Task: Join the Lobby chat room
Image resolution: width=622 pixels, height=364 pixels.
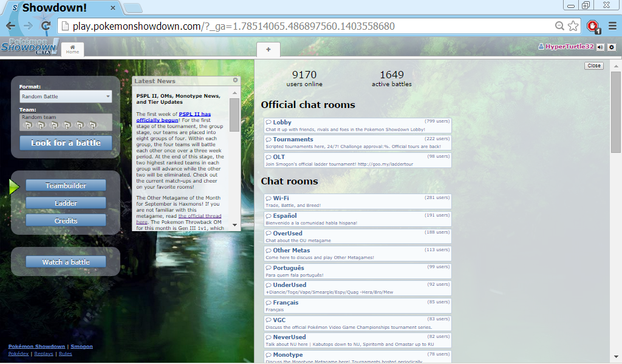Action: [x=358, y=126]
